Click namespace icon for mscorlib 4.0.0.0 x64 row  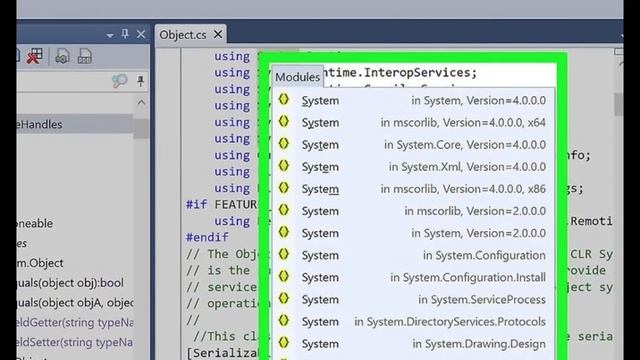[284, 121]
